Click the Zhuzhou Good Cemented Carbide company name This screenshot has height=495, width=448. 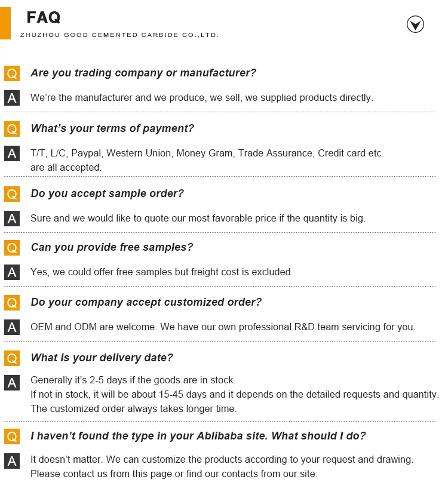[119, 35]
